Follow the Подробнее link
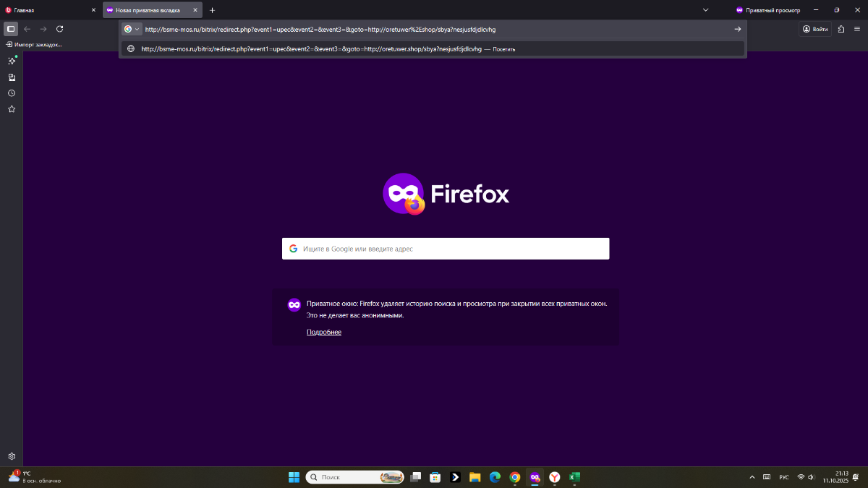 coord(324,332)
